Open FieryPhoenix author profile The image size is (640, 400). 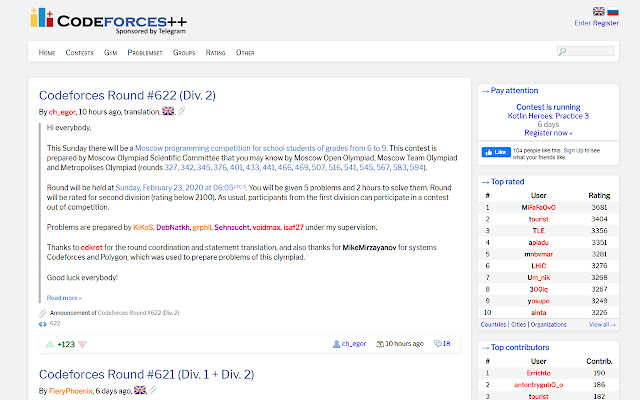pyautogui.click(x=71, y=391)
